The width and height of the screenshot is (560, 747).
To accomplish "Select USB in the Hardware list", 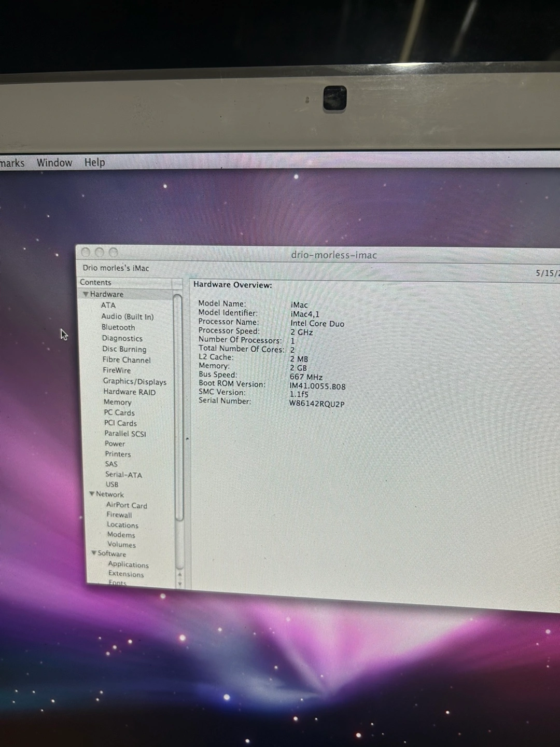I will click(x=112, y=485).
